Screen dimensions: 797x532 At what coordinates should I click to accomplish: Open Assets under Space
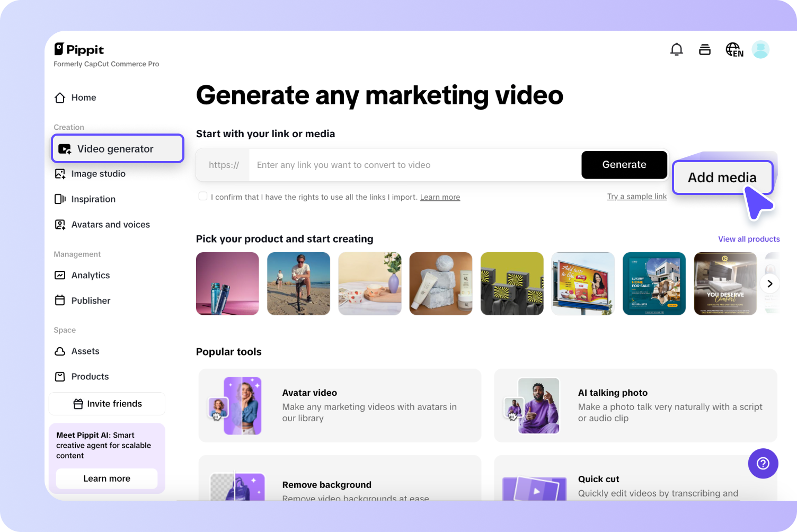(85, 351)
